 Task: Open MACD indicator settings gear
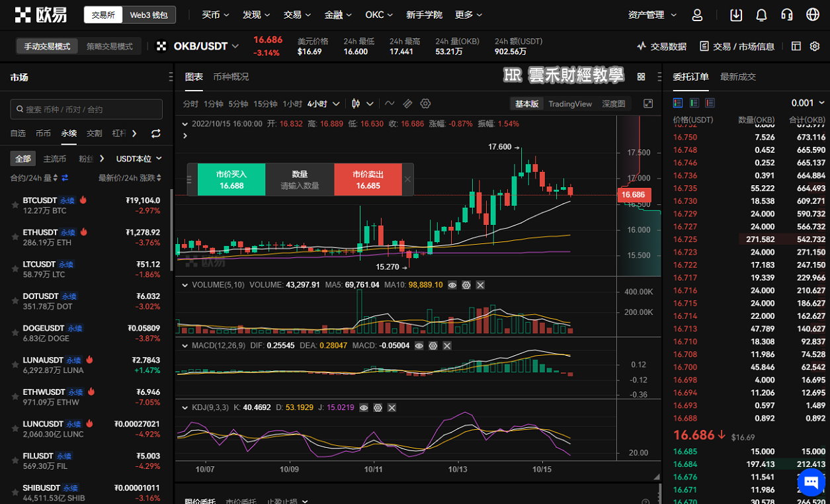click(433, 345)
